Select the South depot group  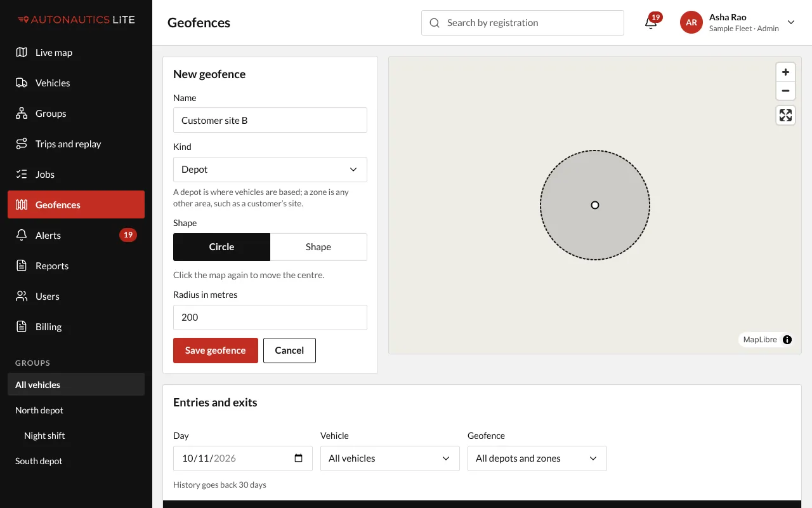[76, 461]
